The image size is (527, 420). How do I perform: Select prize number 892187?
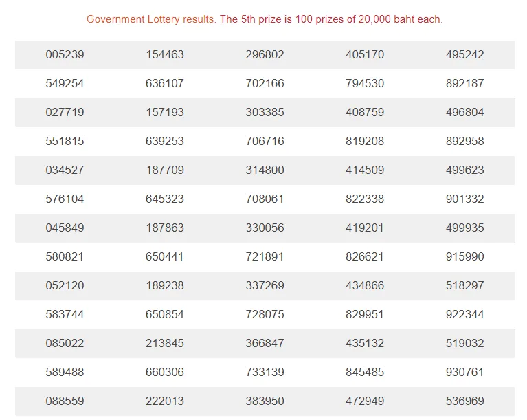pyautogui.click(x=465, y=83)
